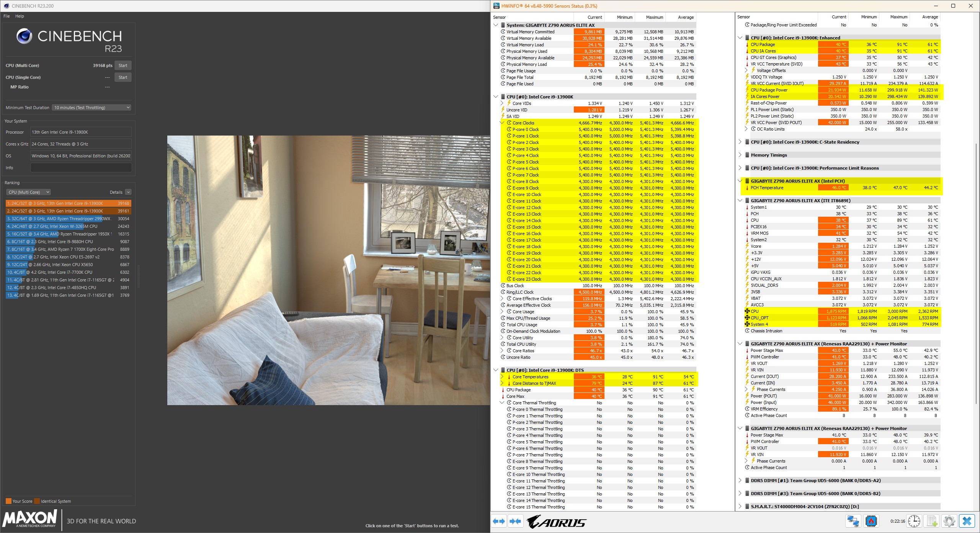Collapse the Core Clocks list
980x533 pixels.
[502, 123]
